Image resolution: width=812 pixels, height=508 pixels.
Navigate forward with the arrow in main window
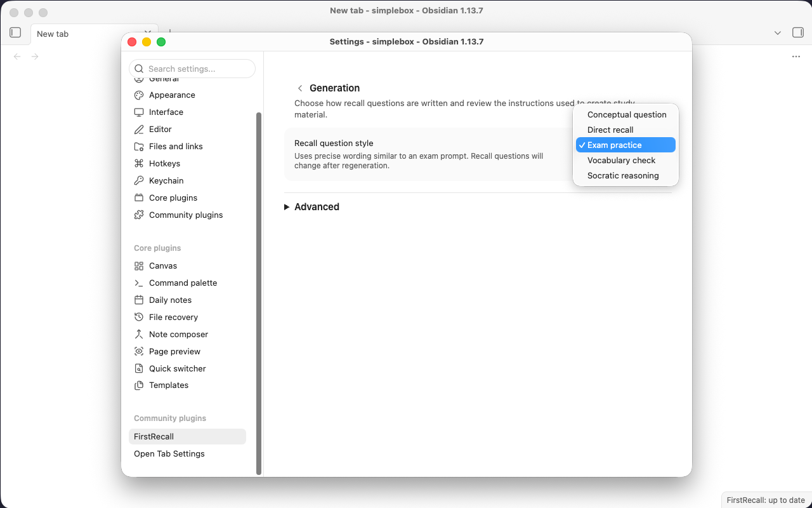click(x=35, y=57)
